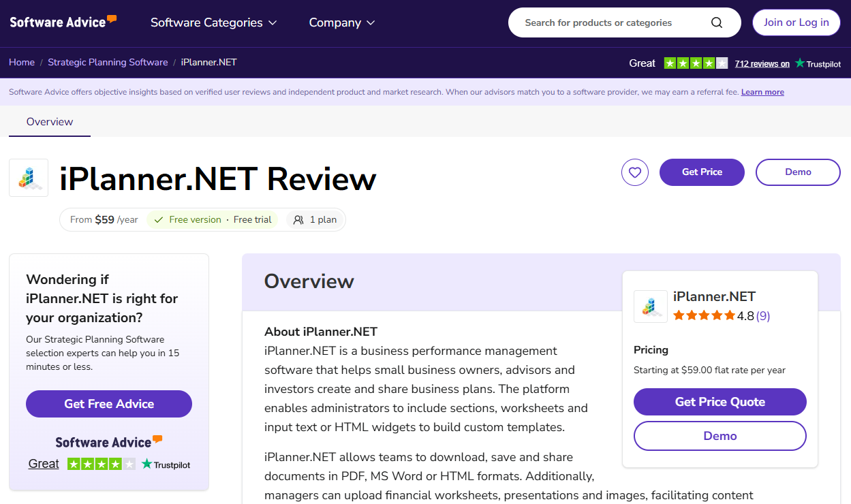Go to the Home breadcrumb link
The image size is (851, 504).
[22, 62]
